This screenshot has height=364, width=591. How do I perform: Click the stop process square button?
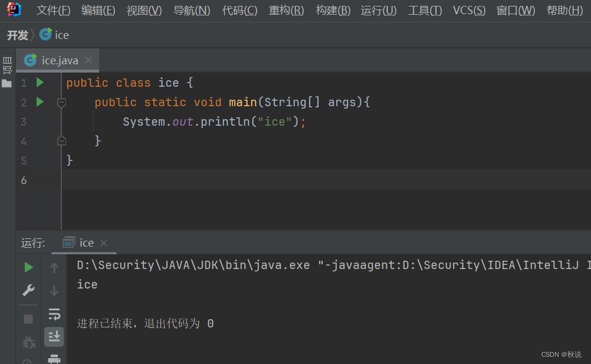[x=28, y=319]
